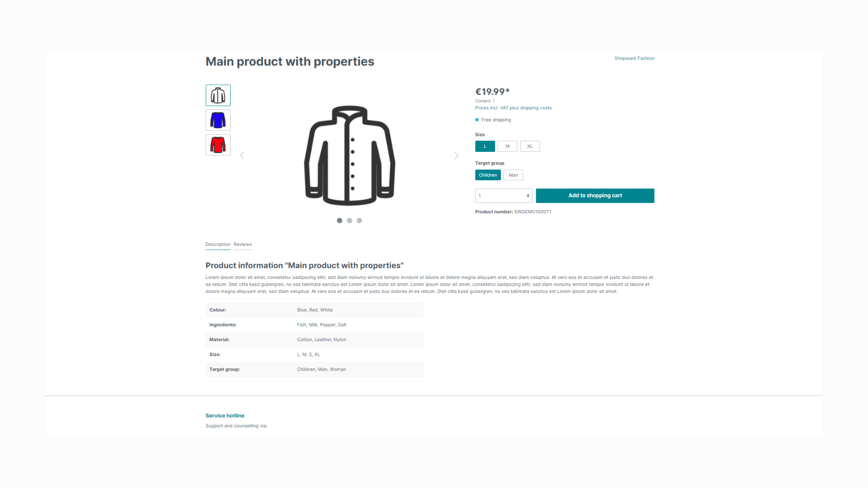Select the white jacket thumbnail

click(x=218, y=95)
